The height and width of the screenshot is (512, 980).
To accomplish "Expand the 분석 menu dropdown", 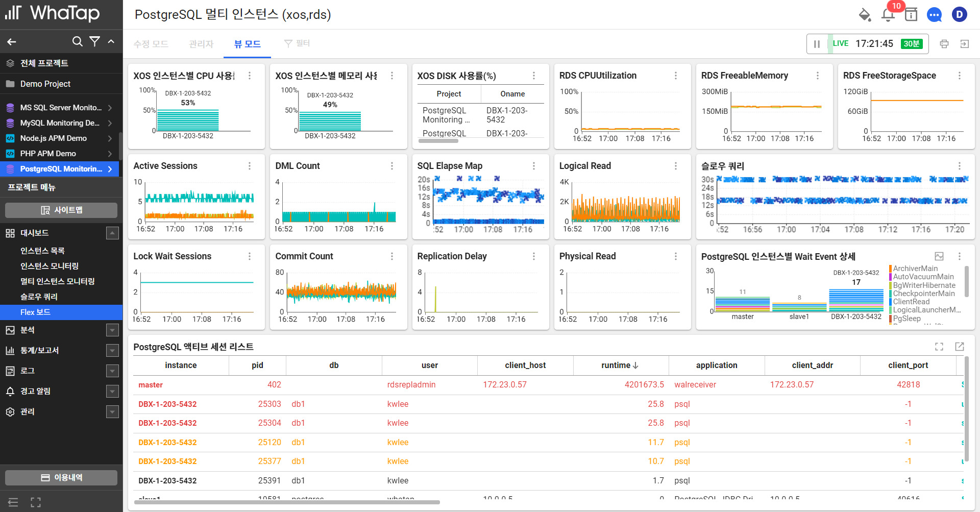I will pos(112,330).
